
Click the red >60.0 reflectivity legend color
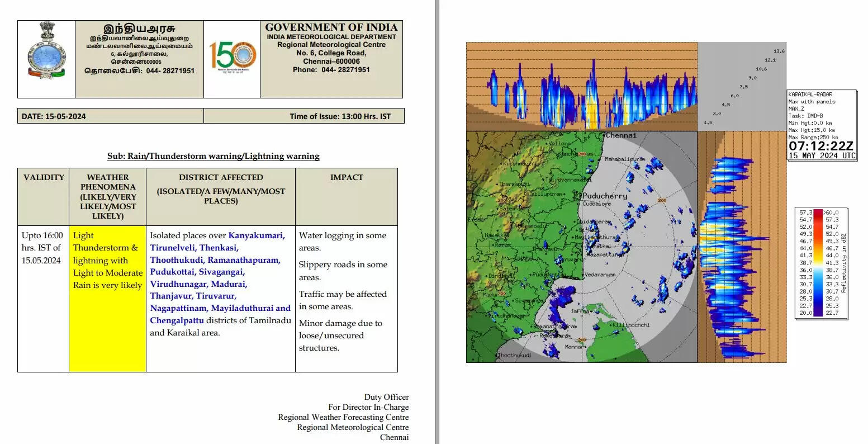[818, 212]
